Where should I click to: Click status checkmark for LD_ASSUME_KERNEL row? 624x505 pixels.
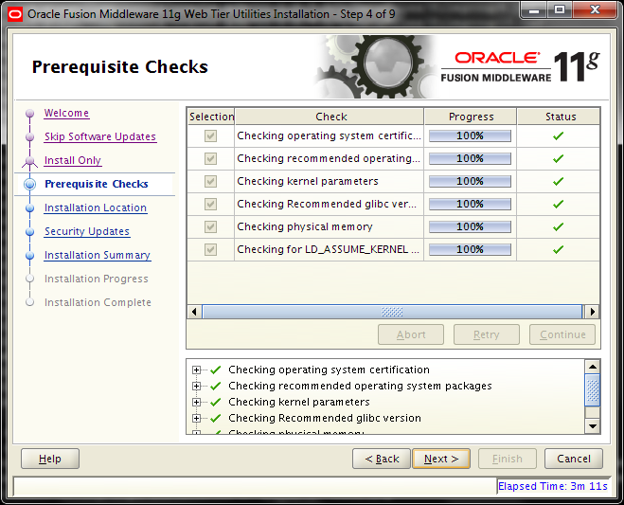(558, 250)
